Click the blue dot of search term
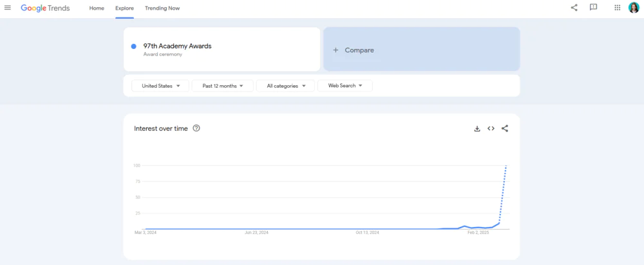Viewport: 644px width, 265px height. pyautogui.click(x=133, y=46)
